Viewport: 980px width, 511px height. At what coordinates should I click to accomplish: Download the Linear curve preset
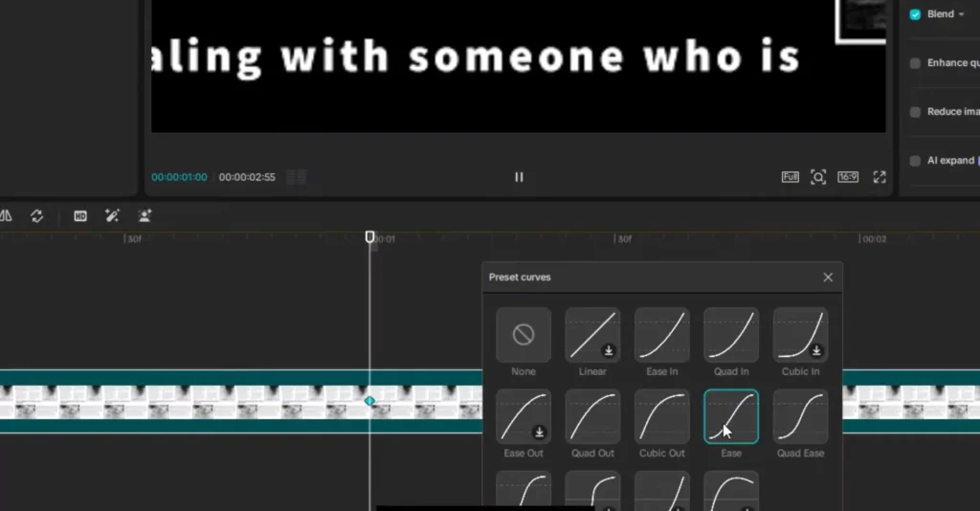(608, 350)
